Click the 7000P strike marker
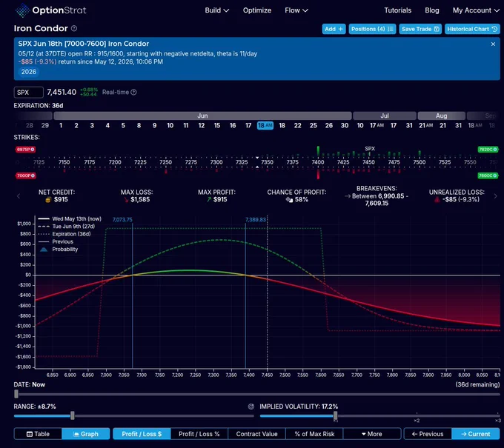Viewport: 504px width, 448px height. pyautogui.click(x=25, y=175)
